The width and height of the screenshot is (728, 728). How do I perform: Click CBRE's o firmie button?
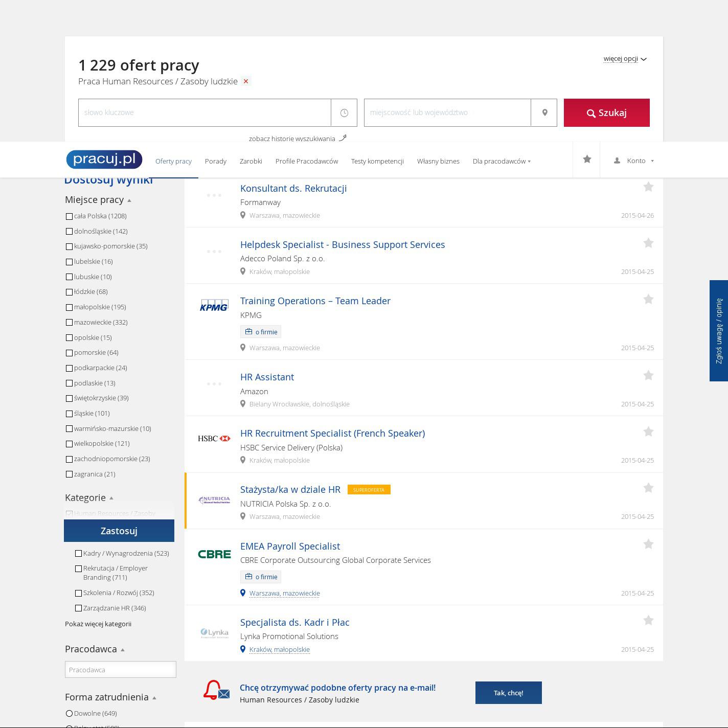[261, 577]
